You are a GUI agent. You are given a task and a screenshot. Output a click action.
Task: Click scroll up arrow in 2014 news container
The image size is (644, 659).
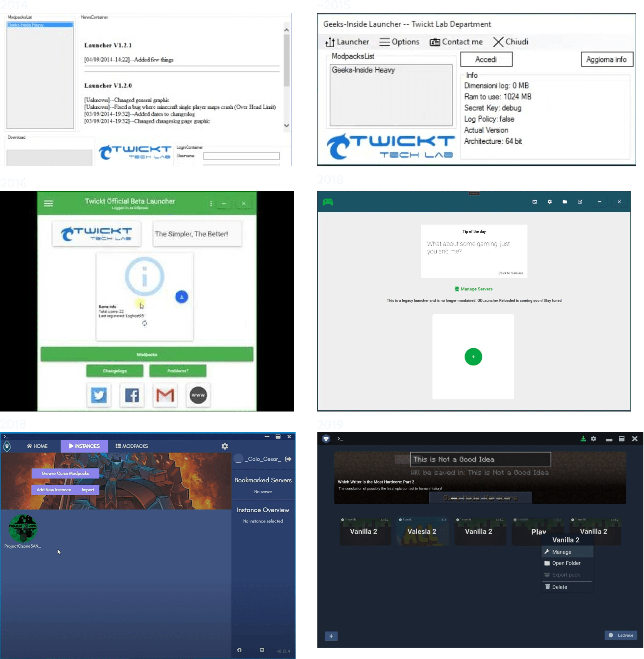[x=286, y=30]
